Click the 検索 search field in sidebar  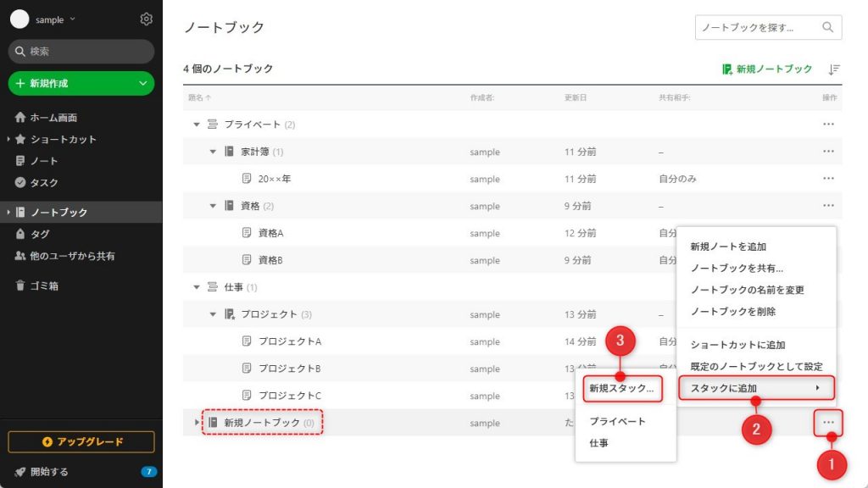pos(81,52)
